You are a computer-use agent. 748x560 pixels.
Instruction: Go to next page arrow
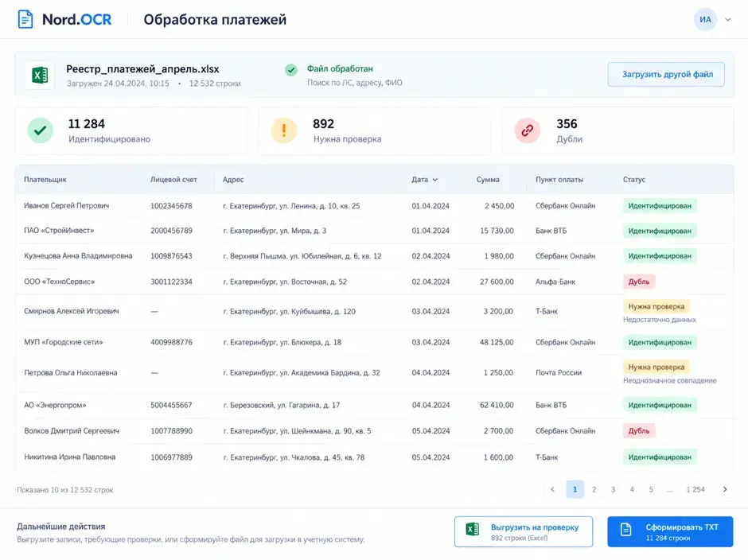pyautogui.click(x=725, y=489)
